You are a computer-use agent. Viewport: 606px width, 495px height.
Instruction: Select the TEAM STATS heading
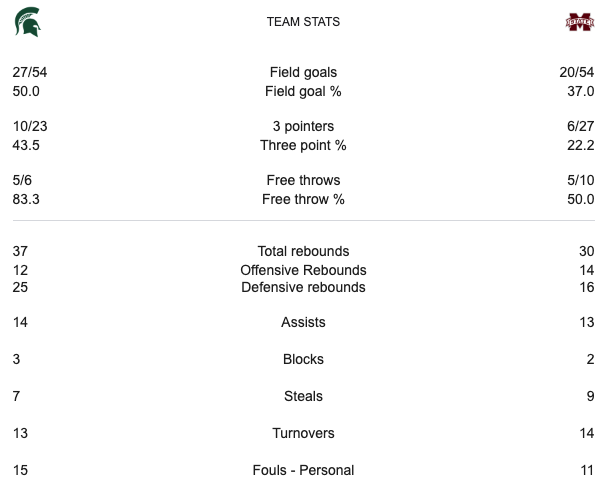coord(303,22)
